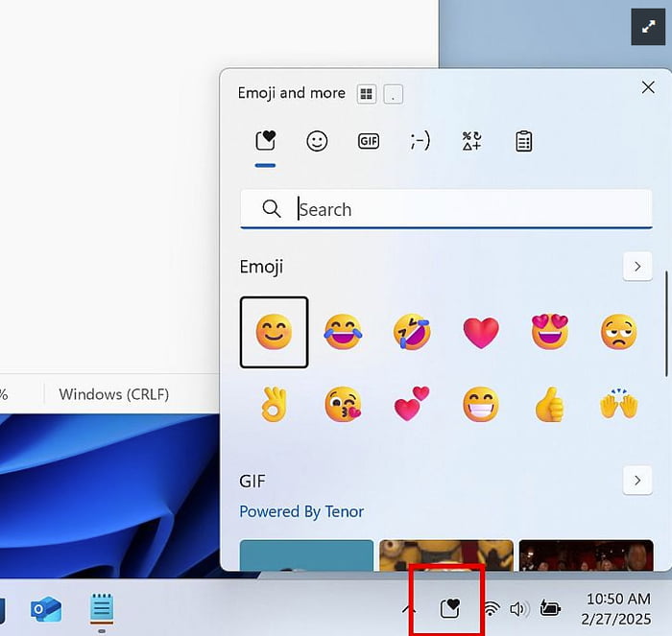
Task: Insert the thumbs up emoji
Action: pos(550,404)
